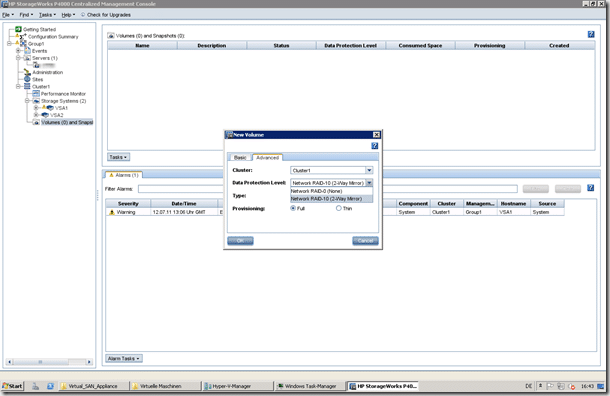Collapse the Group1 tree node

9,44
